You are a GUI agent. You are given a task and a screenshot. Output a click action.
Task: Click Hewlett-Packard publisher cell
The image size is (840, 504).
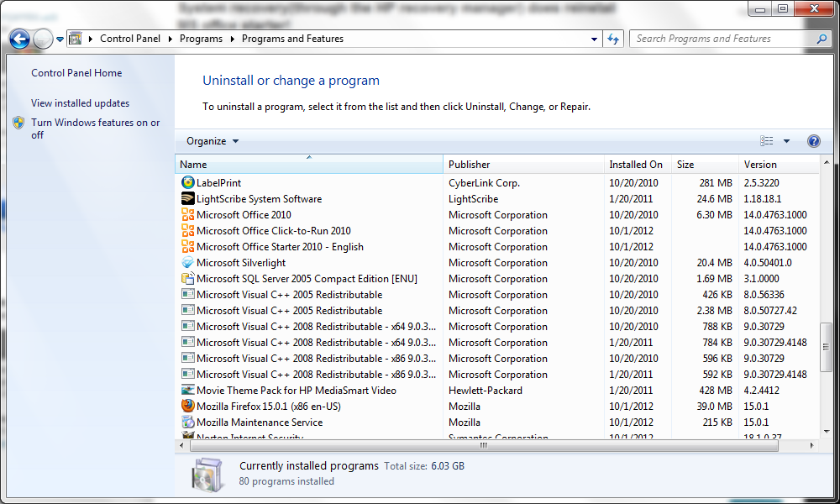point(486,391)
